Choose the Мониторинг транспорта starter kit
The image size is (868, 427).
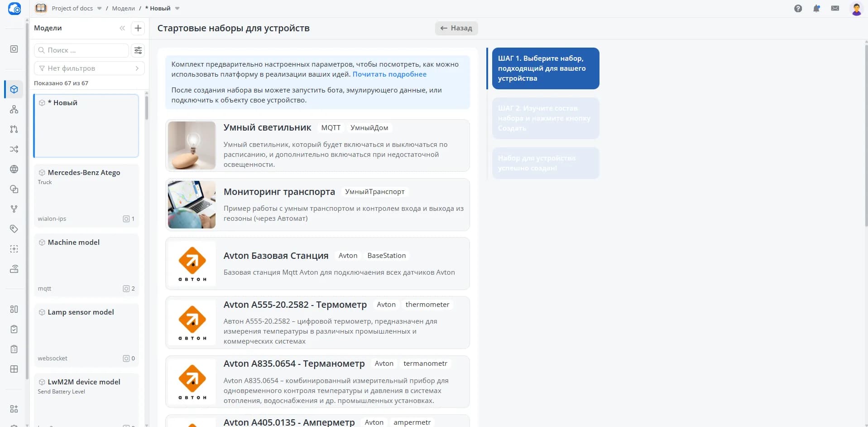coord(317,205)
